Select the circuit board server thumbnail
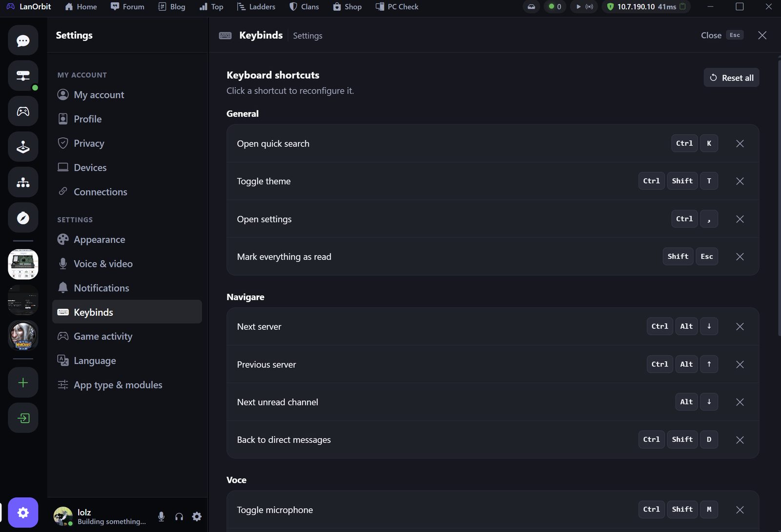Image resolution: width=781 pixels, height=532 pixels. click(x=23, y=265)
